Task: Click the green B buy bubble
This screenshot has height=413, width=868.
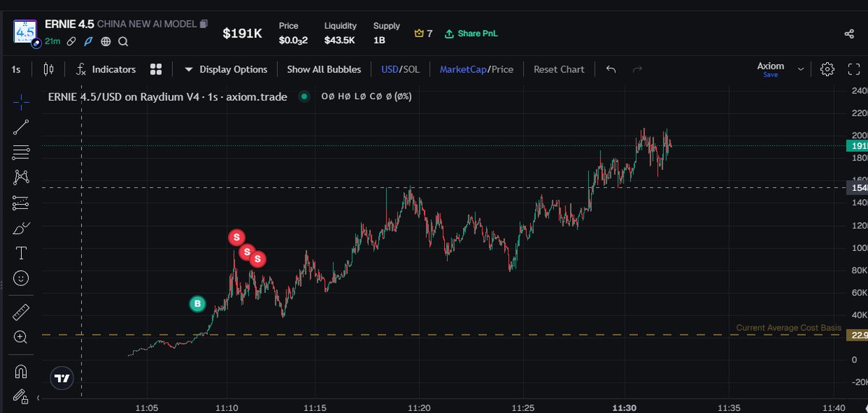Action: pos(197,305)
